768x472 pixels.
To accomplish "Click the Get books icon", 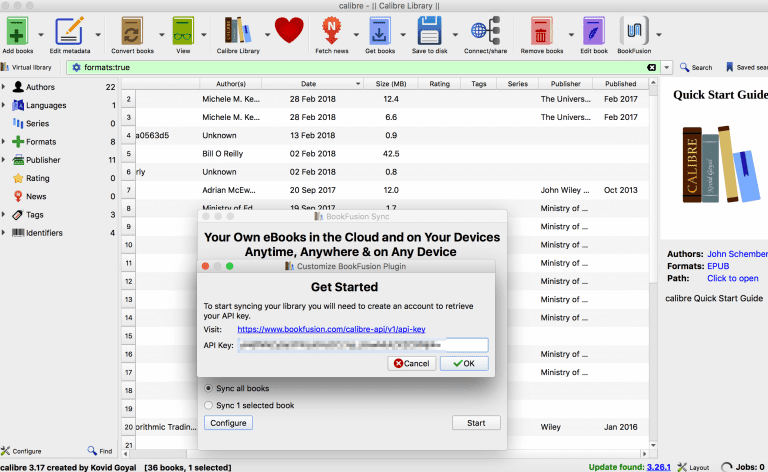I will pyautogui.click(x=380, y=31).
